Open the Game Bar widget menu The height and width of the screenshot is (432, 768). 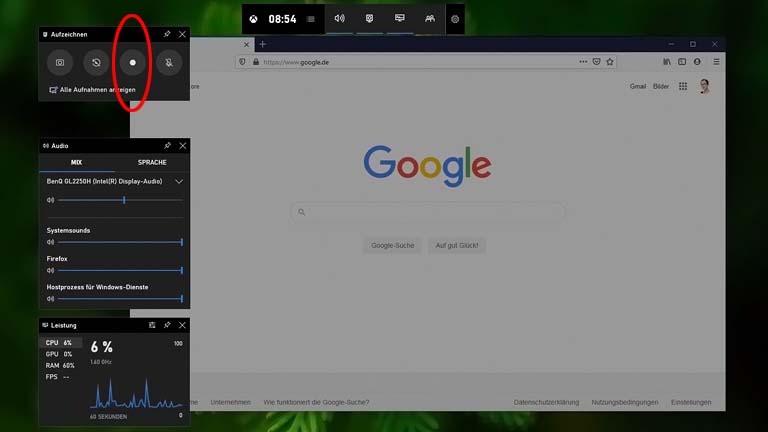tap(311, 19)
